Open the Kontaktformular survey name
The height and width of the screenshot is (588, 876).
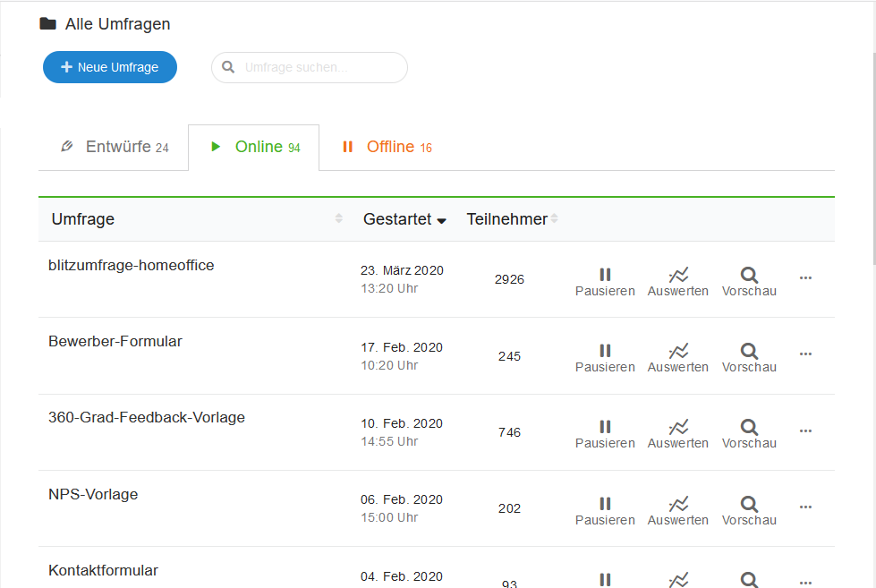tap(104, 571)
